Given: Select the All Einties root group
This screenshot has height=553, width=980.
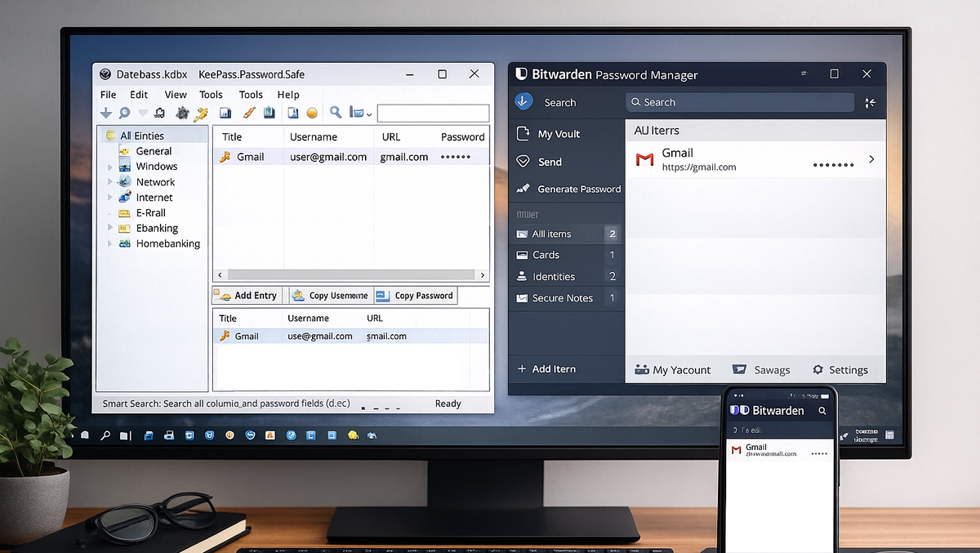Looking at the screenshot, I should 142,136.
